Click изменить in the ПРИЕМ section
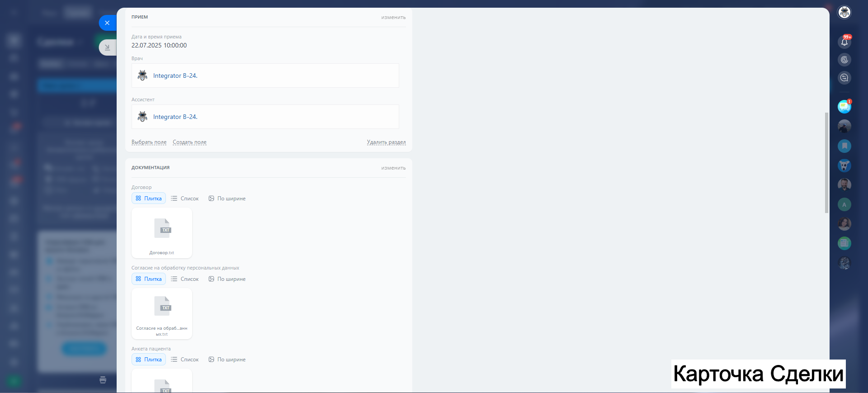The image size is (868, 393). (393, 18)
